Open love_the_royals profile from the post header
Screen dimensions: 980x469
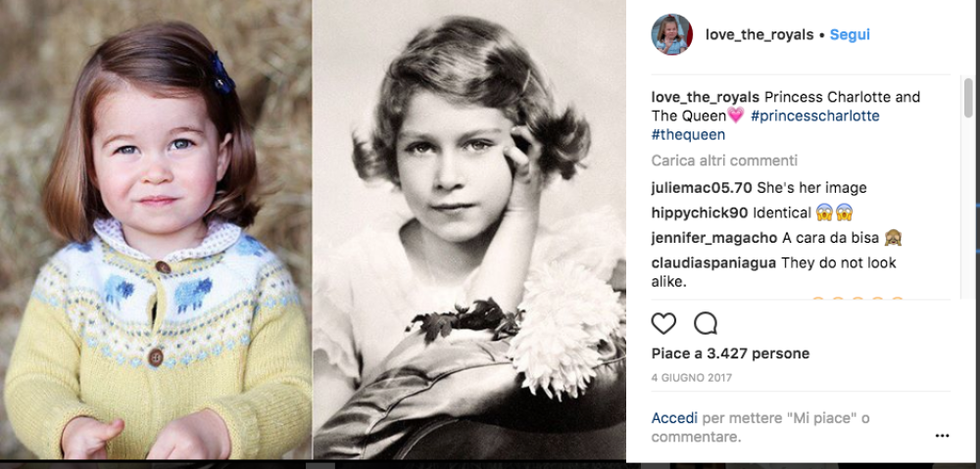(759, 34)
